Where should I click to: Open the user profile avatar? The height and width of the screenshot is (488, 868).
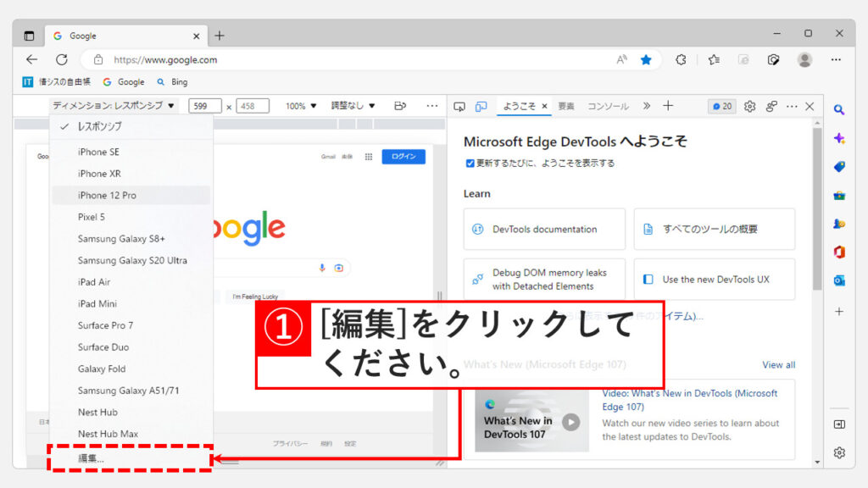805,60
